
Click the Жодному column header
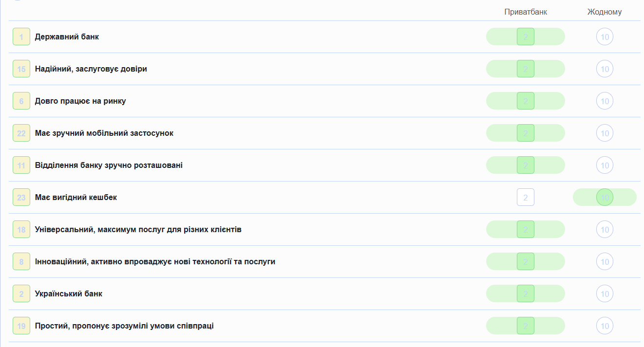pyautogui.click(x=605, y=12)
